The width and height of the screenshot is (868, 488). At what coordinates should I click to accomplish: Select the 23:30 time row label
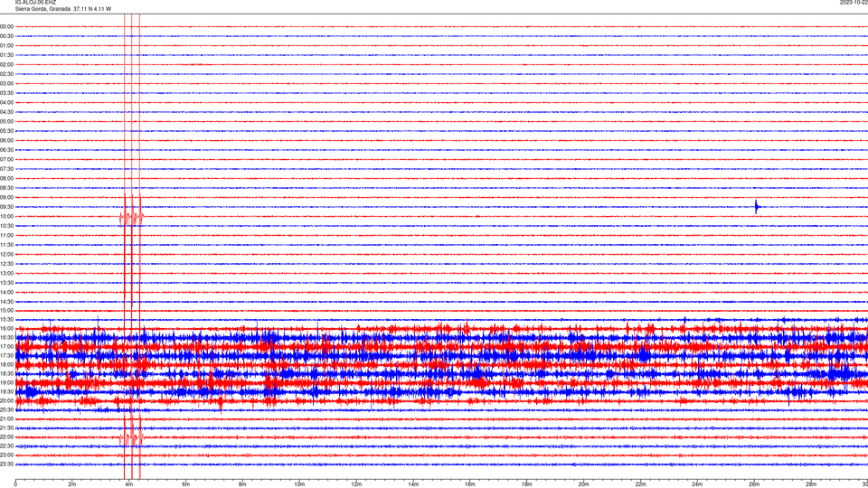[6, 465]
